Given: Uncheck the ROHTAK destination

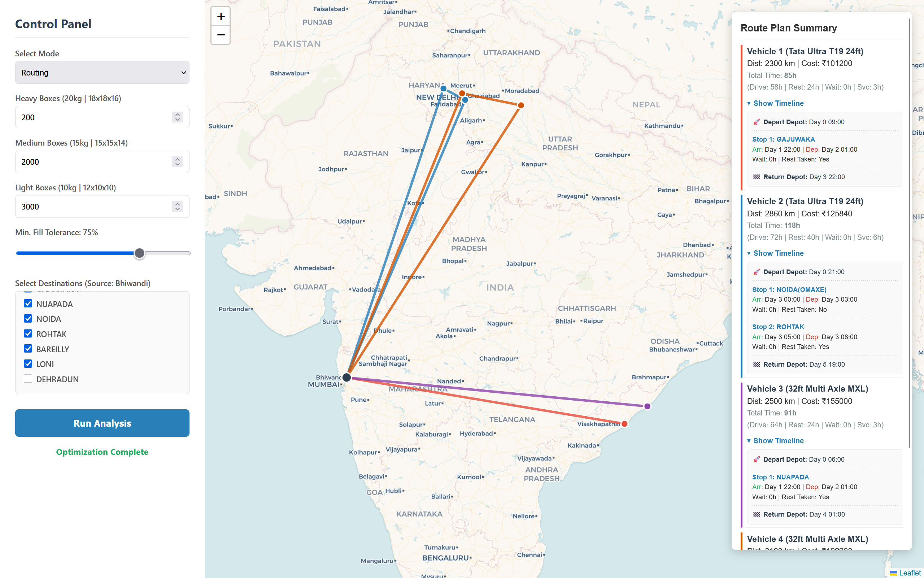Looking at the screenshot, I should pyautogui.click(x=28, y=333).
